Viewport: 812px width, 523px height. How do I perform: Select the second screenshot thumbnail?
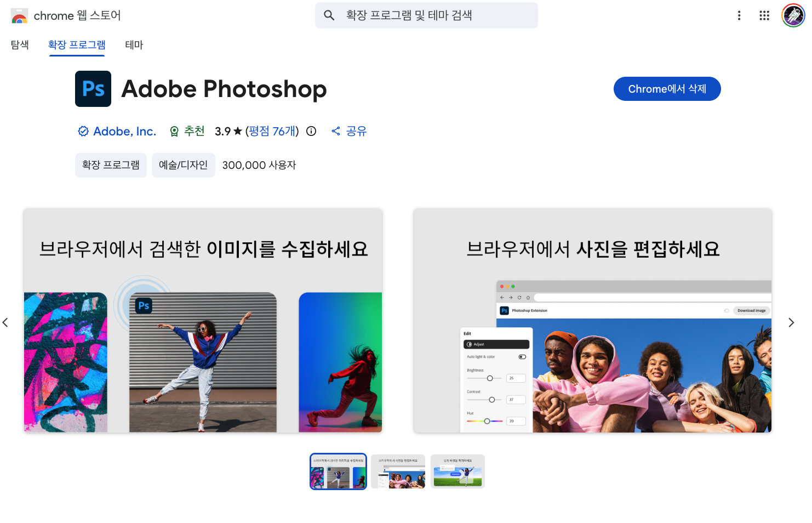tap(398, 471)
